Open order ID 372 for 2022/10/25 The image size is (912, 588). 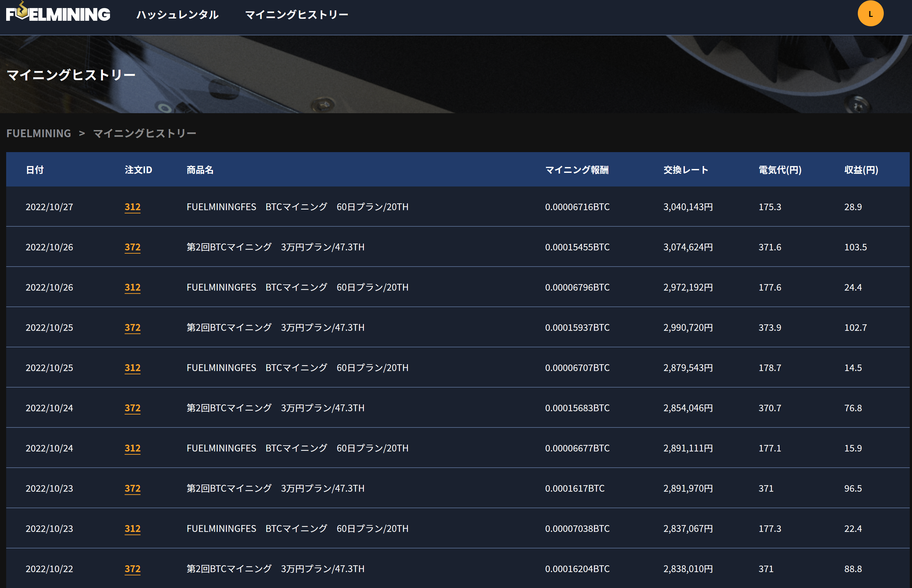(132, 328)
